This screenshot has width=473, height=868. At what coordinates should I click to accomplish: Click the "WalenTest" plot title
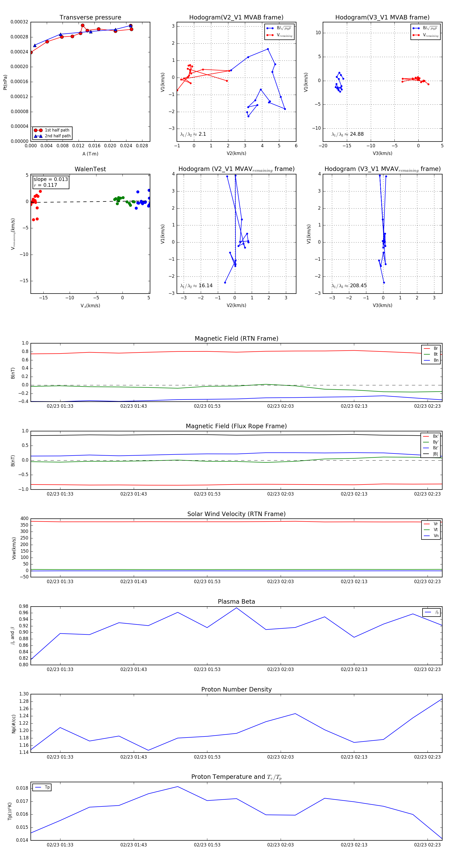[90, 169]
